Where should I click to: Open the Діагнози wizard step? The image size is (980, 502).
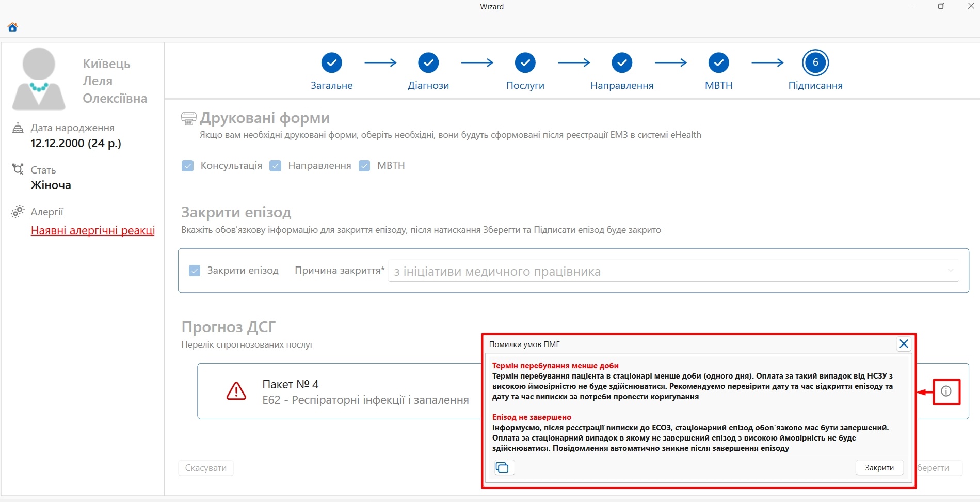(428, 63)
